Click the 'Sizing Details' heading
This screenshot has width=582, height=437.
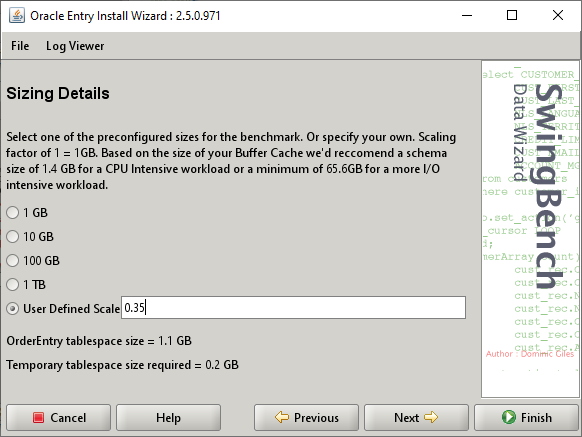58,94
